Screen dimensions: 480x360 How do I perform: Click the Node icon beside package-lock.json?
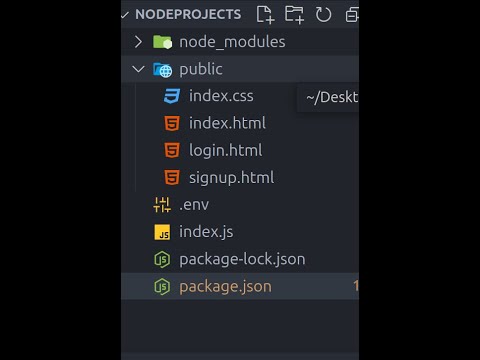point(162,259)
